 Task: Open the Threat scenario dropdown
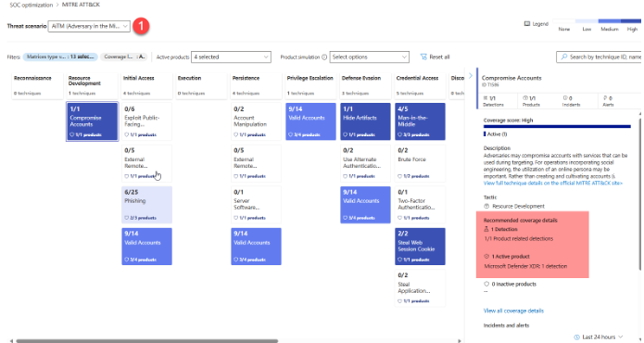89,26
